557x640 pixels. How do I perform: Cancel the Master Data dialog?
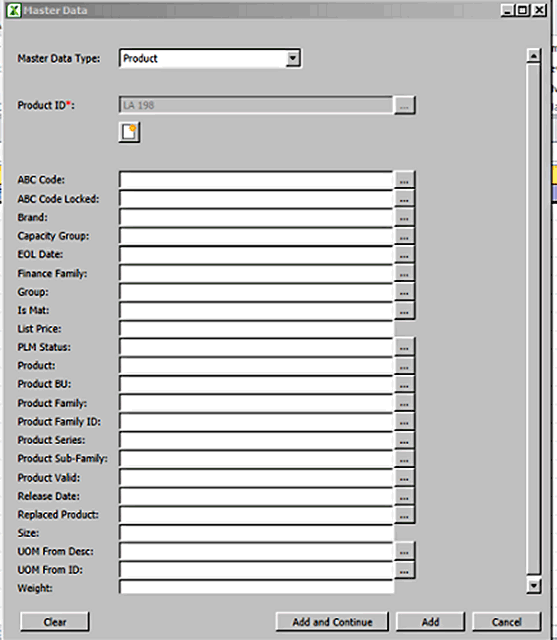(507, 622)
